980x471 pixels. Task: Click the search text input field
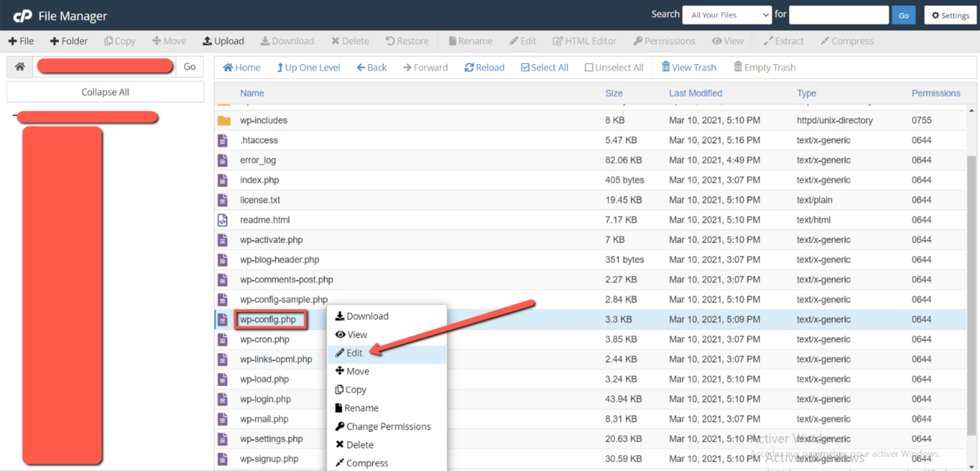coord(838,15)
